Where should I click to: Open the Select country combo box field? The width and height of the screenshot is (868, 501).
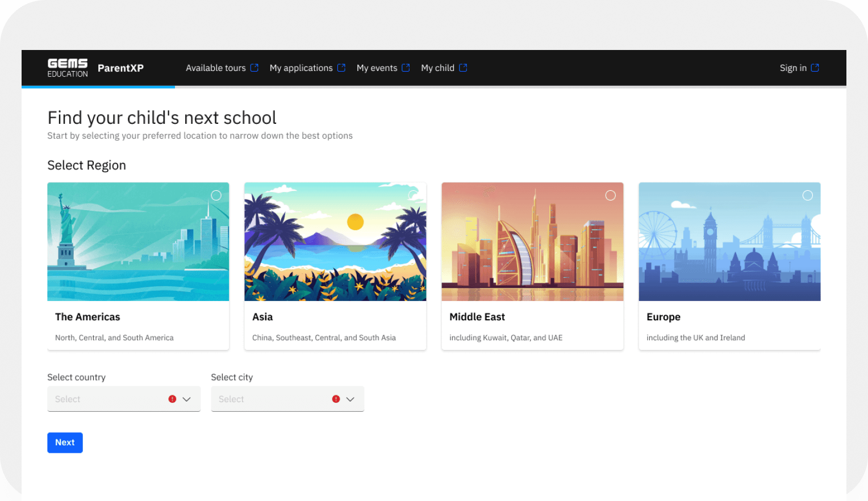[x=102, y=399]
